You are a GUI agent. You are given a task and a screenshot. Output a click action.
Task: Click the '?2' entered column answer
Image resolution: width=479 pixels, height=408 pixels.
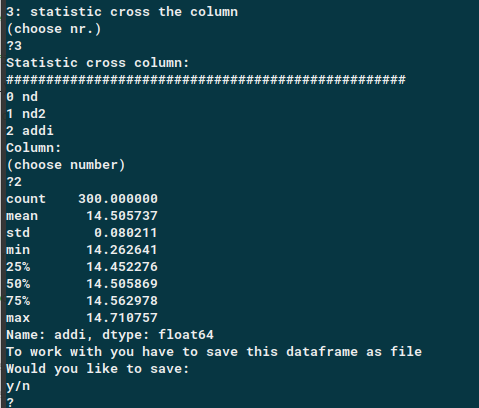point(14,182)
